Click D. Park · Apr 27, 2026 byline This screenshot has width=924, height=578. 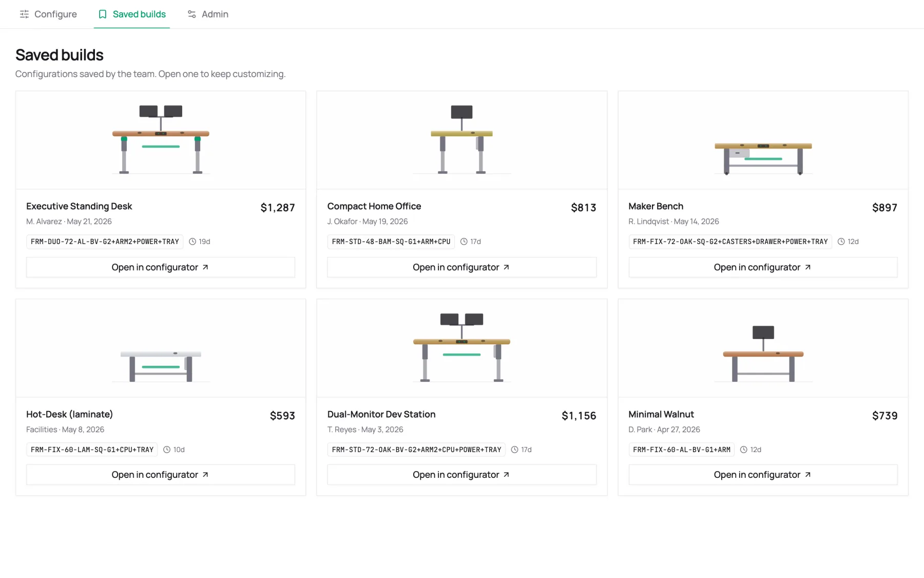tap(664, 430)
